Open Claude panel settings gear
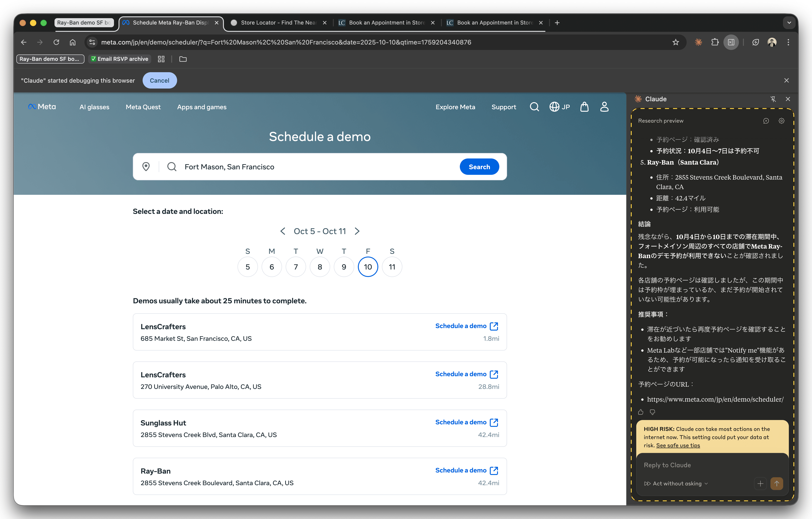The width and height of the screenshot is (812, 519). [x=781, y=121]
